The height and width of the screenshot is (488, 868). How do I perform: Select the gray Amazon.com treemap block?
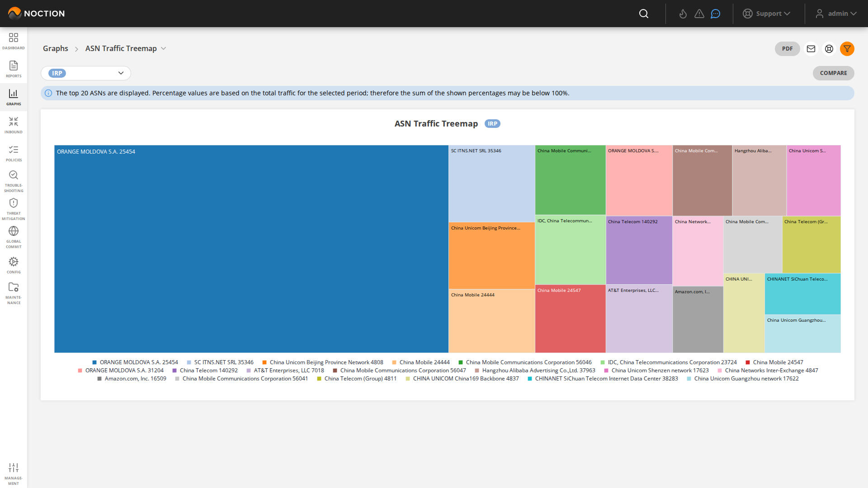tap(698, 319)
